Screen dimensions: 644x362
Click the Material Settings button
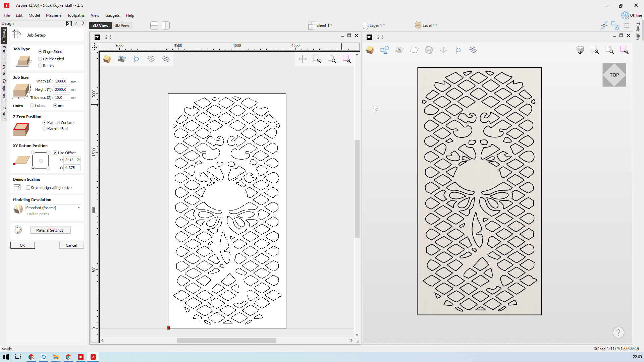[x=50, y=230]
